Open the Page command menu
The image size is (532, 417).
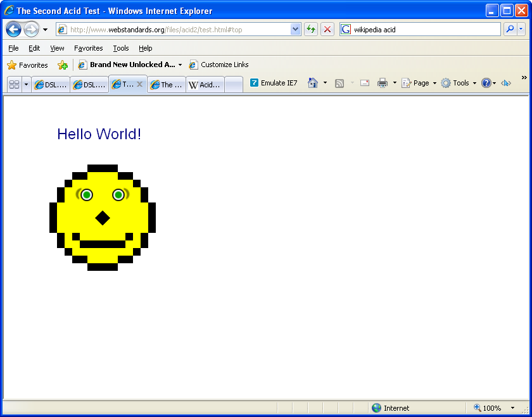pos(419,83)
